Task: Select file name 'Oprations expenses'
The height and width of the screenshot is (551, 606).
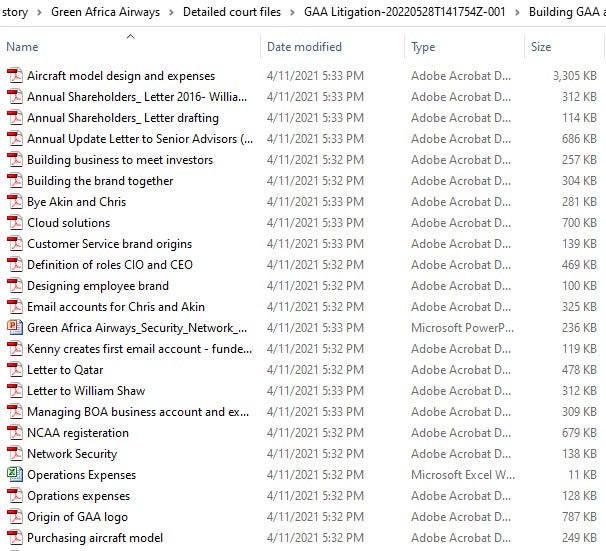Action: 78,496
